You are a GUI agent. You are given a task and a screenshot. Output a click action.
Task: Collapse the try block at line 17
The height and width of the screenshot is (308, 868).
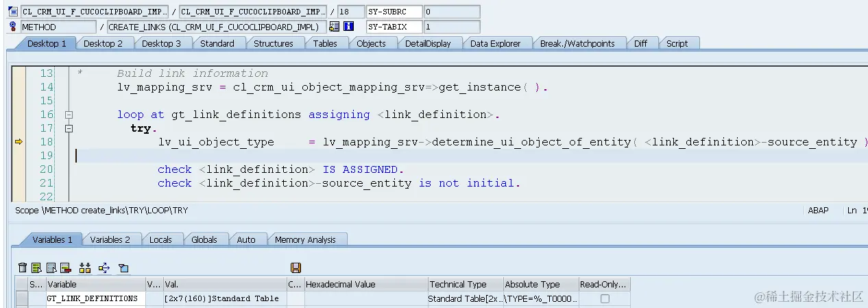point(69,128)
